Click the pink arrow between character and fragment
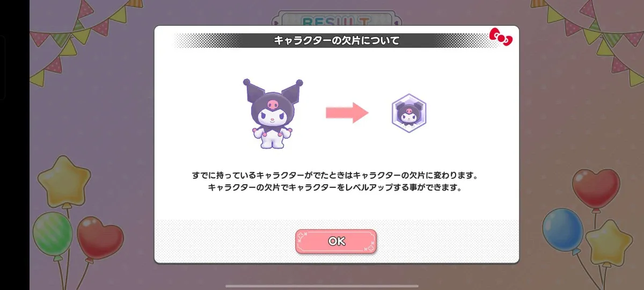This screenshot has width=644, height=290. coord(347,113)
